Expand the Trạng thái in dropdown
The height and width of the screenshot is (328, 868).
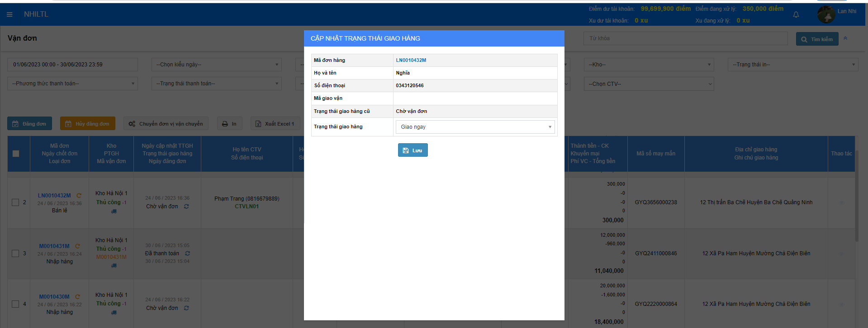click(x=792, y=65)
